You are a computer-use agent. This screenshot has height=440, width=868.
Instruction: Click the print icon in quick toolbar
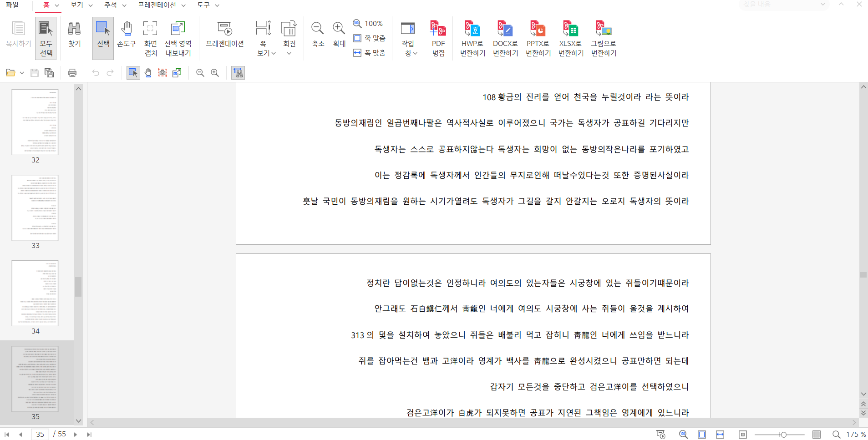tap(72, 73)
